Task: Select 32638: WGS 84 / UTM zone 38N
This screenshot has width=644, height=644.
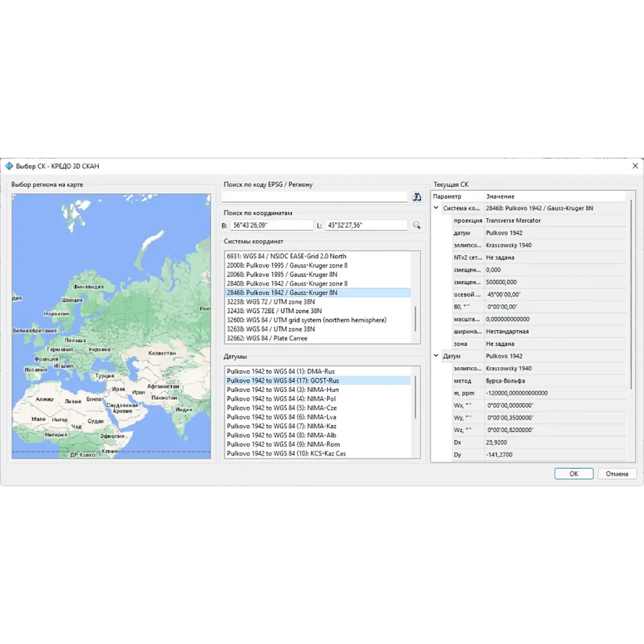Action: pos(270,329)
